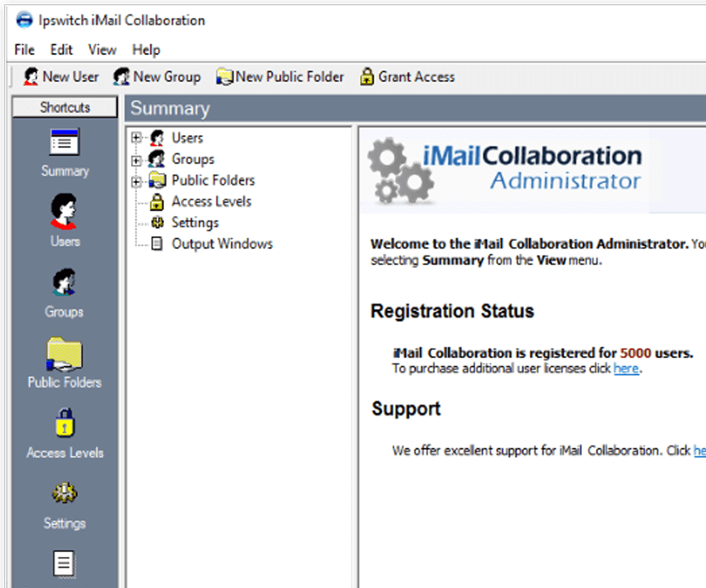This screenshot has height=588, width=706.
Task: Click the Public Folders icon in tree
Action: (x=157, y=181)
